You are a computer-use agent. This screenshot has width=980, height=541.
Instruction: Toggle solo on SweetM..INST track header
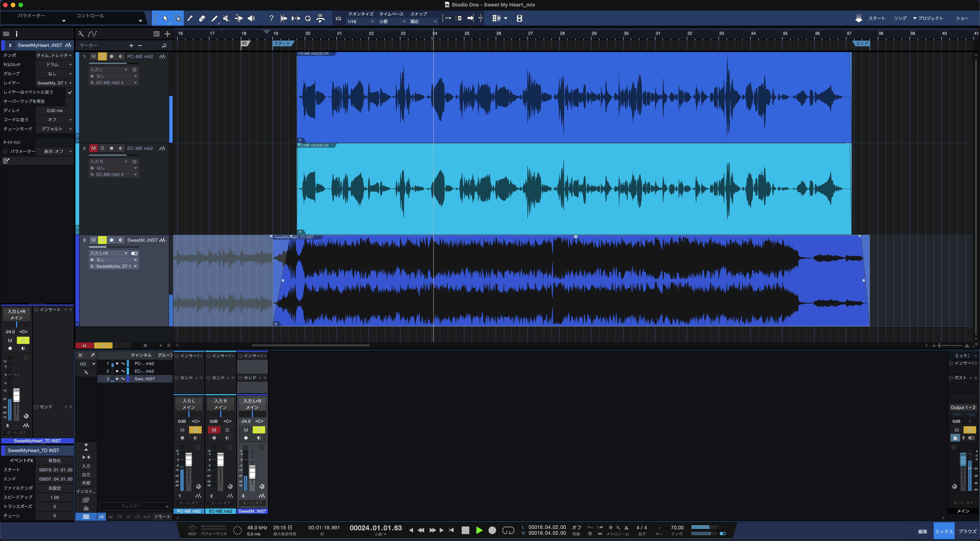click(102, 240)
